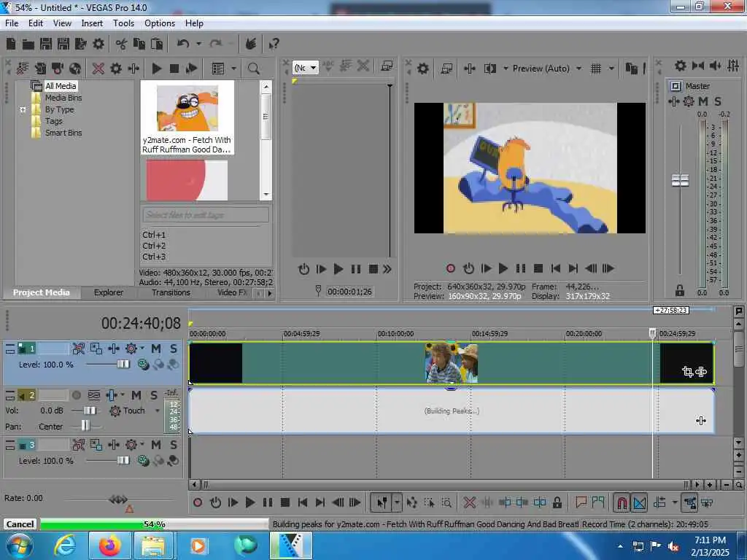Open Master bus FX icon
The height and width of the screenshot is (560, 747).
(x=673, y=101)
